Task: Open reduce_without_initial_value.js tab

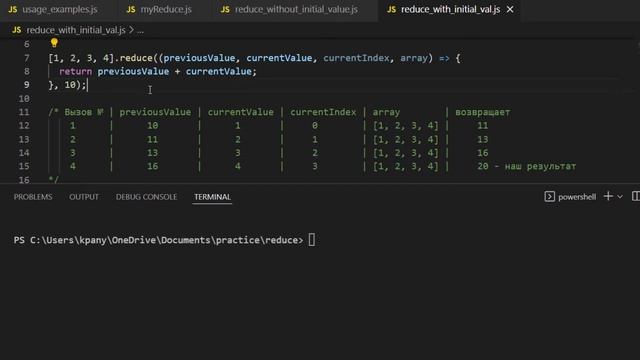Action: click(290, 9)
